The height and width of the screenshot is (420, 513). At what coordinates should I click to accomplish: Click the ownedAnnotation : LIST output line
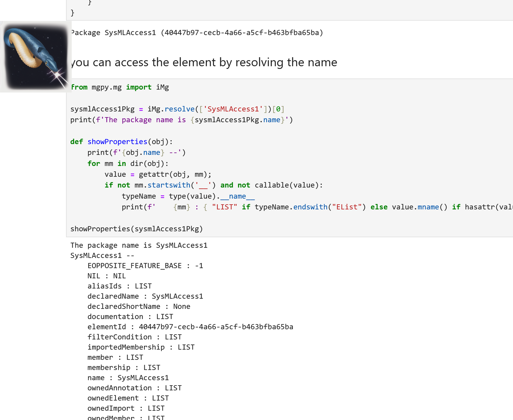click(x=134, y=388)
